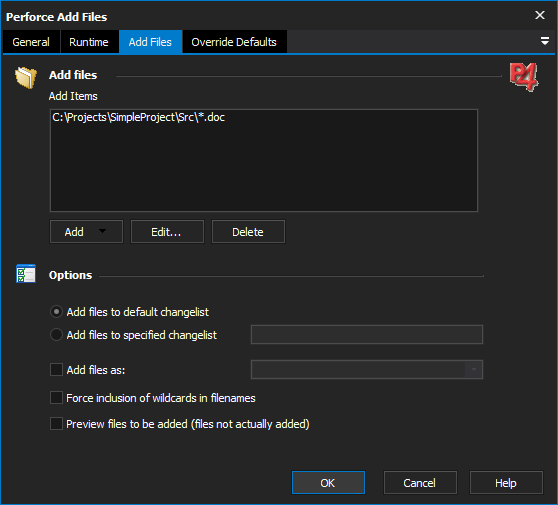
Task: Click the Perforce P4 logo icon
Action: 524,77
